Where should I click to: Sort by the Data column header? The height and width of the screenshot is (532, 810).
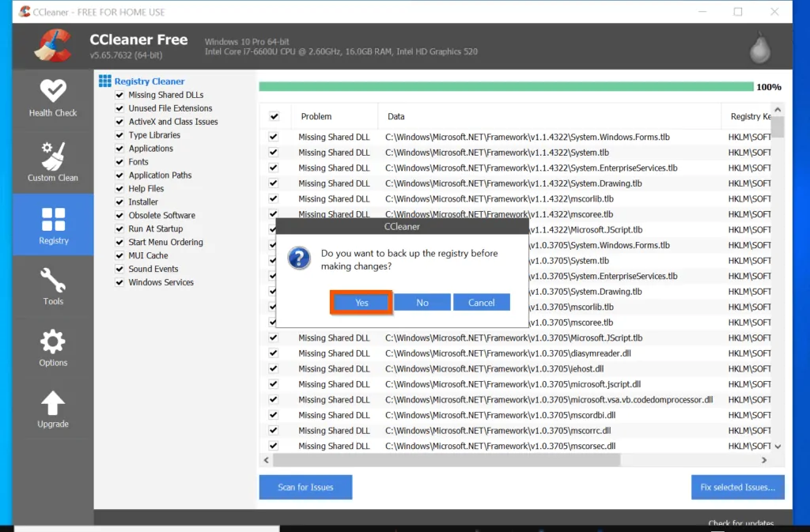tap(396, 116)
